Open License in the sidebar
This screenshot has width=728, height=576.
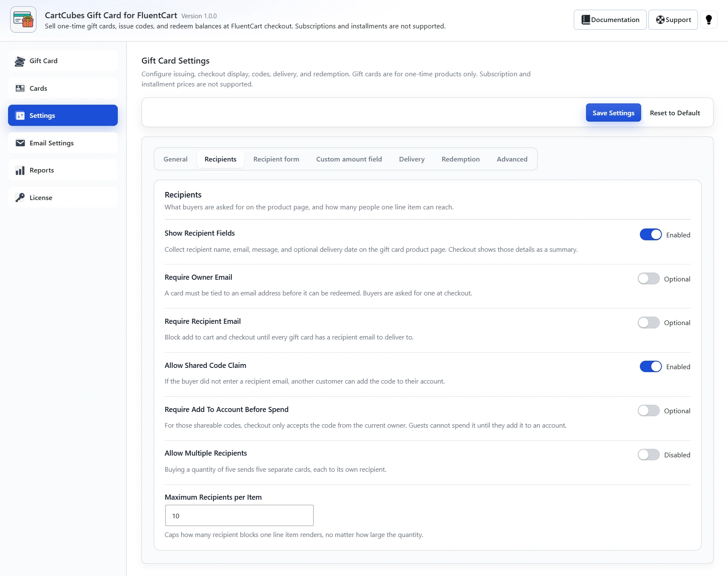pos(63,198)
